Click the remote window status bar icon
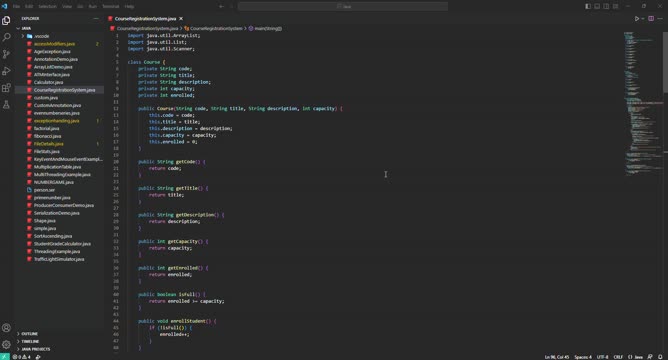The height and width of the screenshot is (360, 668). (x=5, y=357)
